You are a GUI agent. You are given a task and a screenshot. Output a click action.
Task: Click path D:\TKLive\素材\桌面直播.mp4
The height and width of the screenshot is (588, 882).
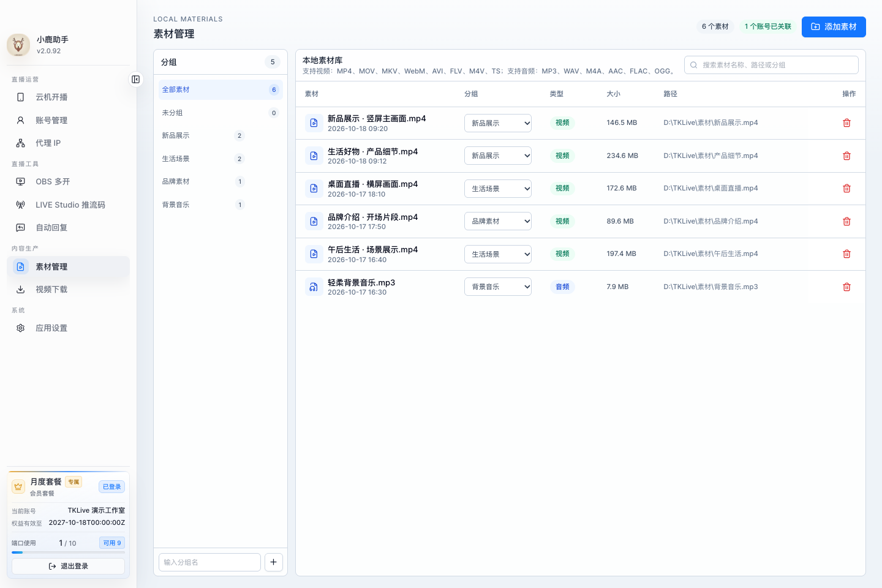pyautogui.click(x=710, y=189)
